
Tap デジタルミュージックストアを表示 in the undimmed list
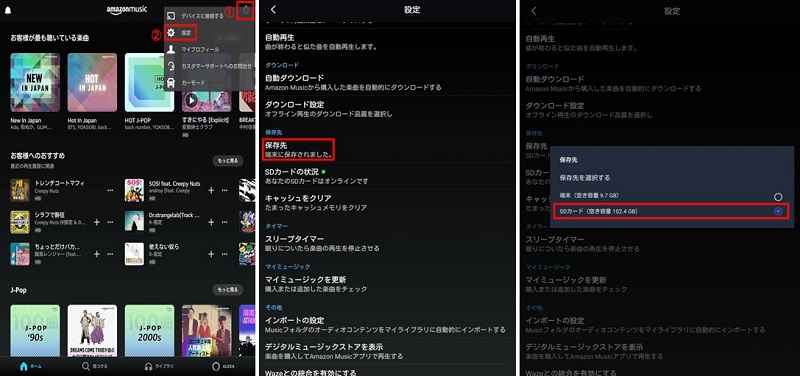(x=387, y=351)
